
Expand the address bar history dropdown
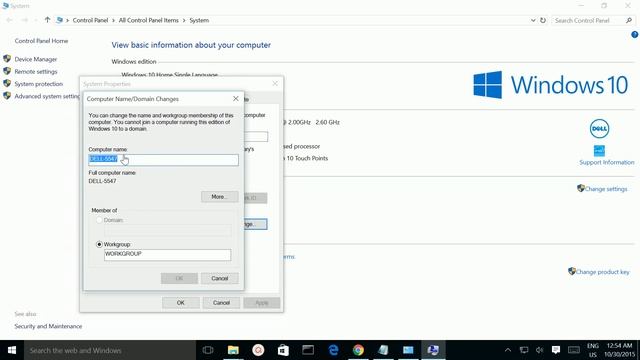point(533,20)
